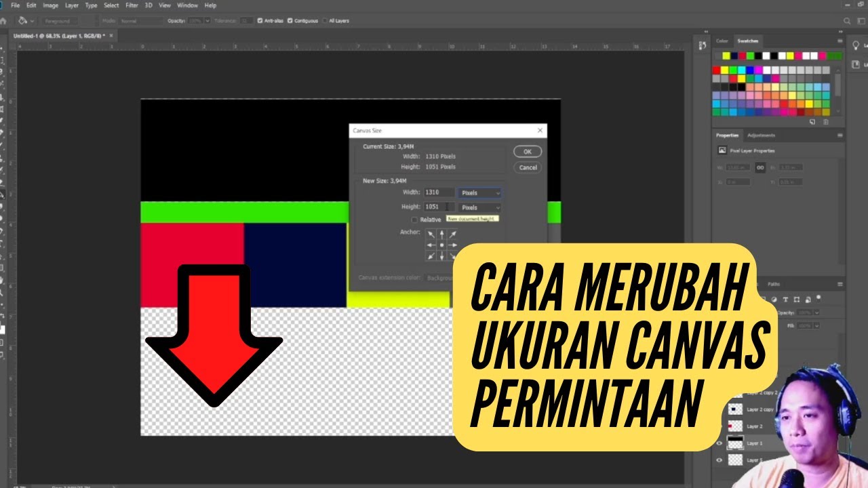Viewport: 868px width, 488px height.
Task: Open the Width units Pixels dropdown
Action: 480,193
